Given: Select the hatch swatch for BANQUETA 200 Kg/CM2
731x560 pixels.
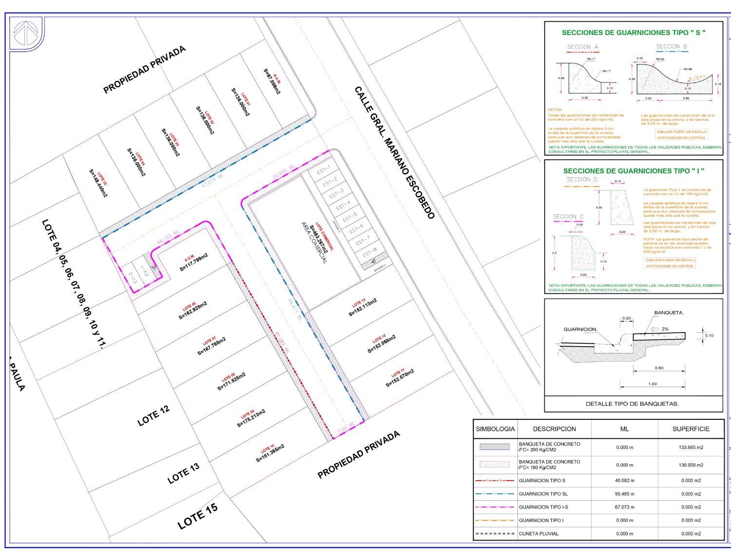Looking at the screenshot, I should point(495,447).
